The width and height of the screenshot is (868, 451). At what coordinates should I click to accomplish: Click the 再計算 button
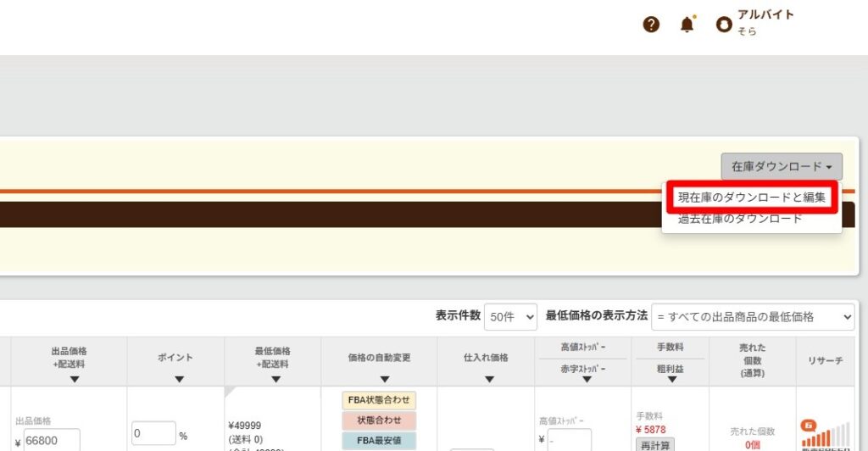[654, 444]
